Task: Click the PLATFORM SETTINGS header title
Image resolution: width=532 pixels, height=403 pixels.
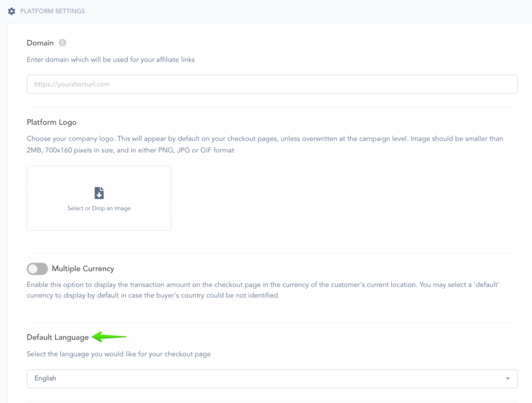Action: [x=52, y=11]
